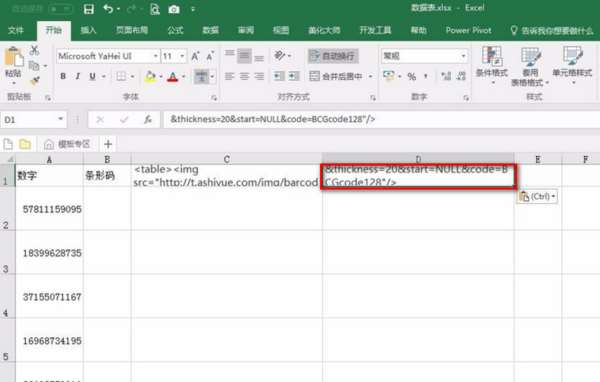Open the font size 11 dropdown
This screenshot has height=382, width=600.
point(182,56)
